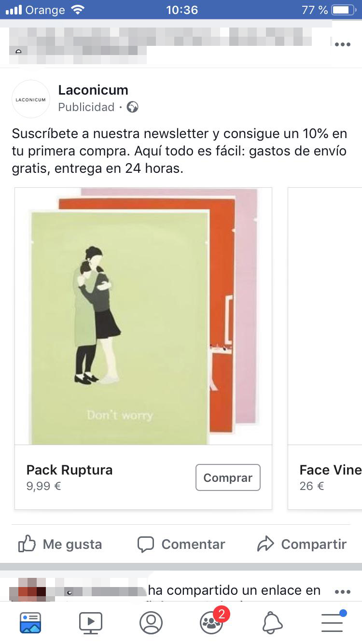Open the Pack Ruptura product image
362x644 pixels.
tap(143, 316)
